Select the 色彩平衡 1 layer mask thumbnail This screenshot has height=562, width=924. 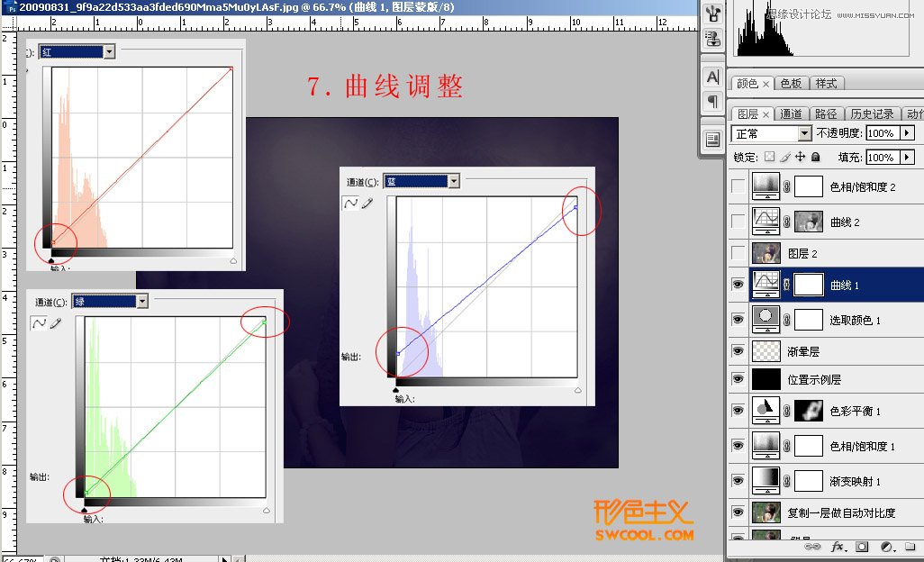pyautogui.click(x=809, y=411)
